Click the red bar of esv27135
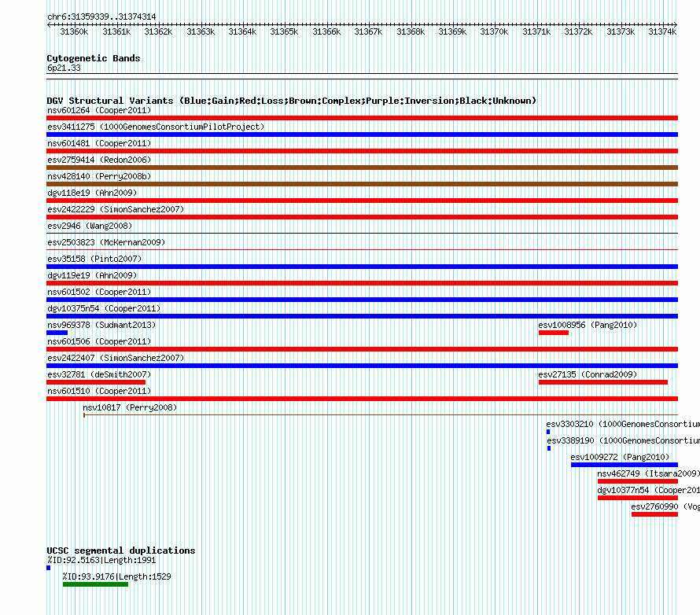This screenshot has width=700, height=615. [x=603, y=382]
